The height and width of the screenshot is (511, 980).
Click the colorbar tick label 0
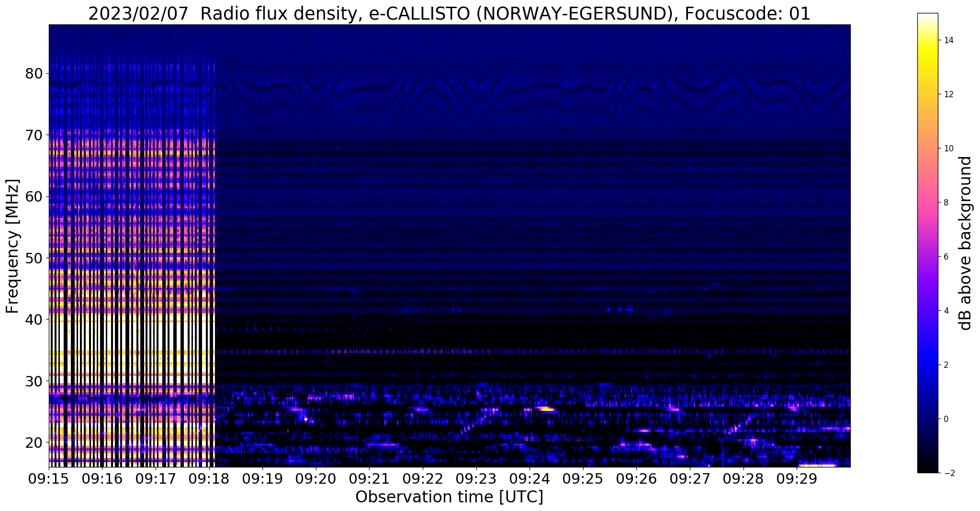pyautogui.click(x=946, y=419)
